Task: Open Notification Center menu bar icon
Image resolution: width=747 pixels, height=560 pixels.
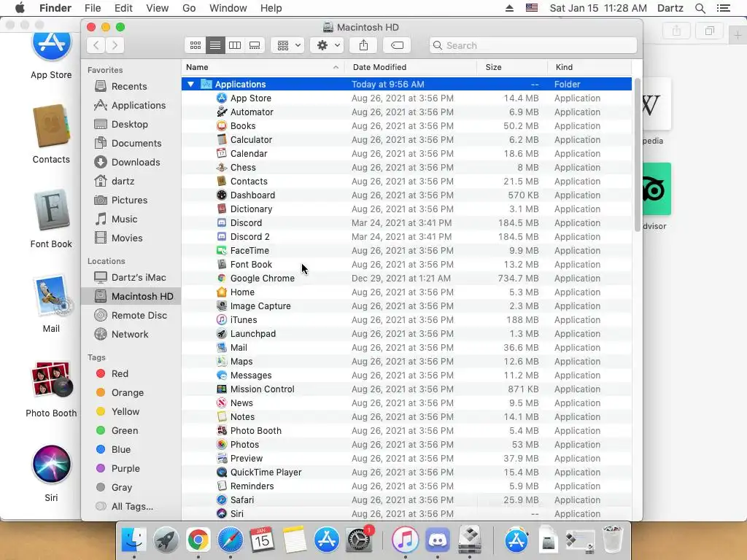Action: (x=723, y=8)
